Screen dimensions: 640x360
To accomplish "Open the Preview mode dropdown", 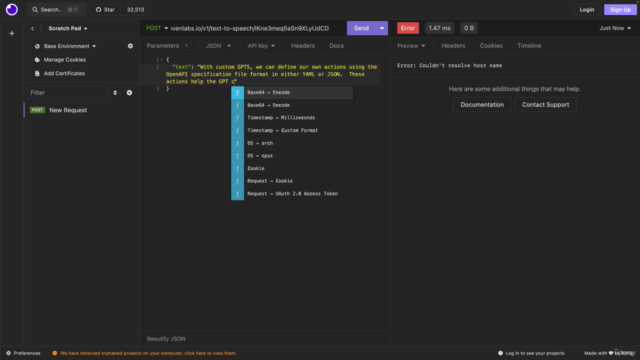I will coord(411,46).
